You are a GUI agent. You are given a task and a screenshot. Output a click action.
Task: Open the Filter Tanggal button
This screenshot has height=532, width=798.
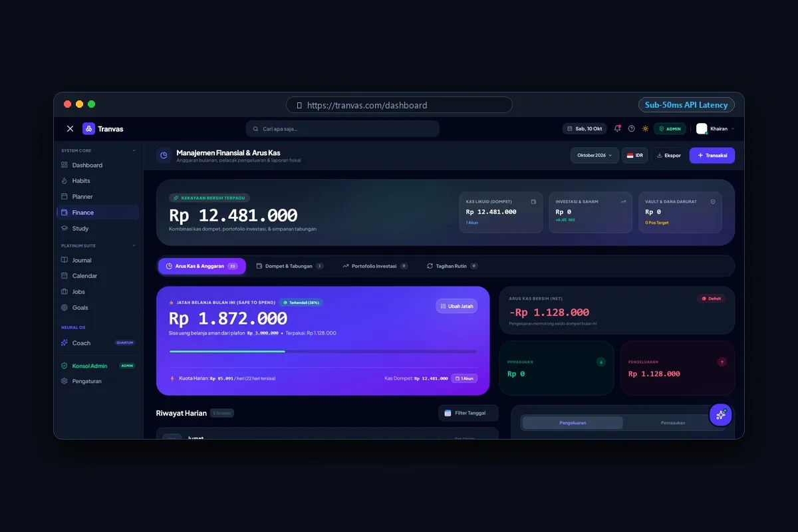pyautogui.click(x=468, y=413)
